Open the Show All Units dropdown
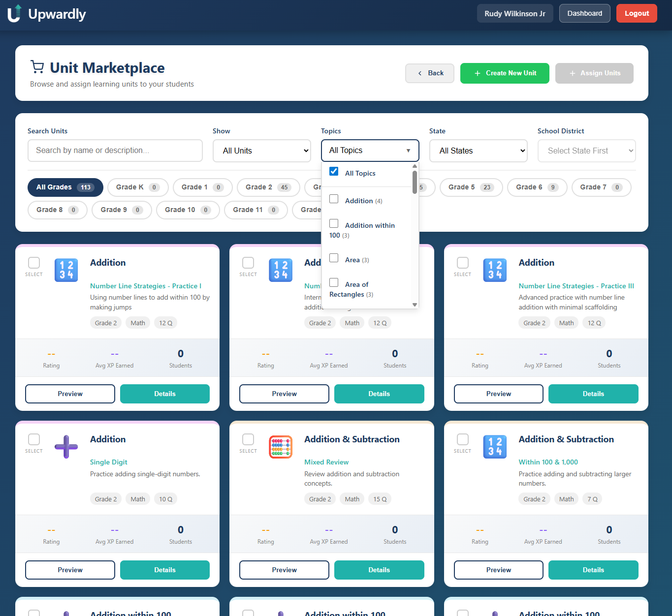The image size is (672, 616). 261,151
